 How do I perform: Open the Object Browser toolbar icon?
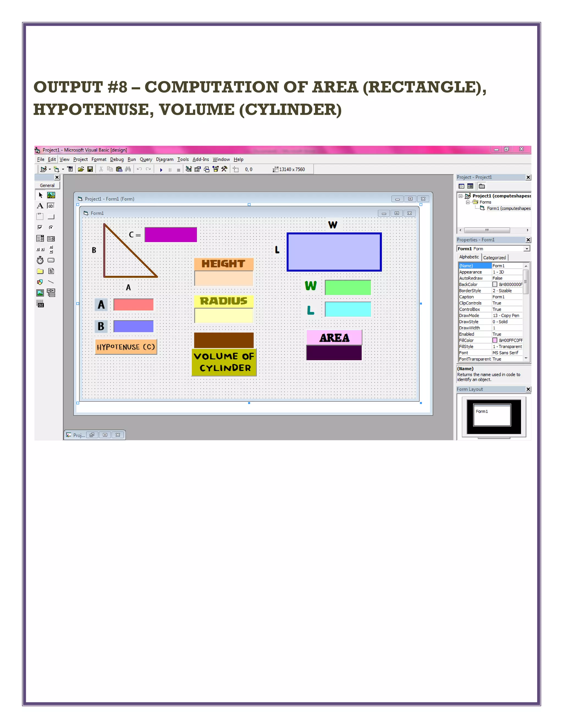coord(216,169)
